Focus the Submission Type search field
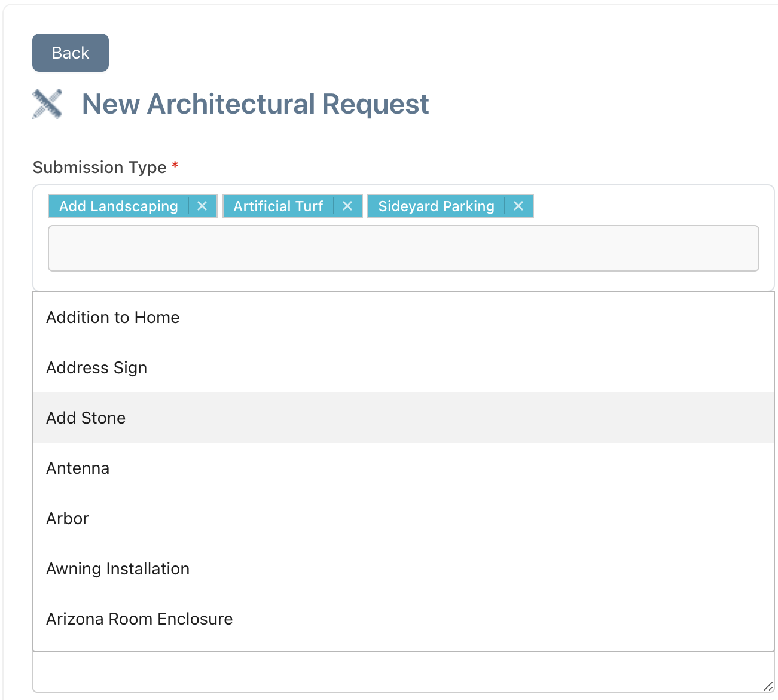The height and width of the screenshot is (700, 778). pyautogui.click(x=404, y=248)
